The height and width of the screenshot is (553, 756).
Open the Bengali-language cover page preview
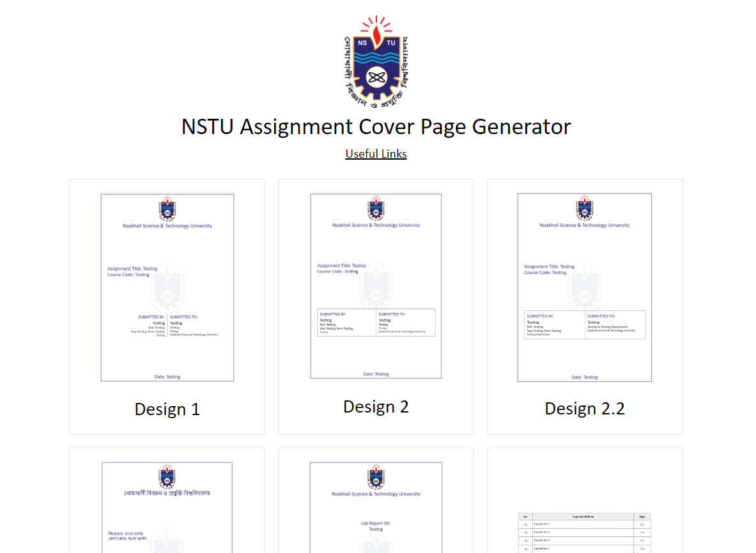coord(167,507)
